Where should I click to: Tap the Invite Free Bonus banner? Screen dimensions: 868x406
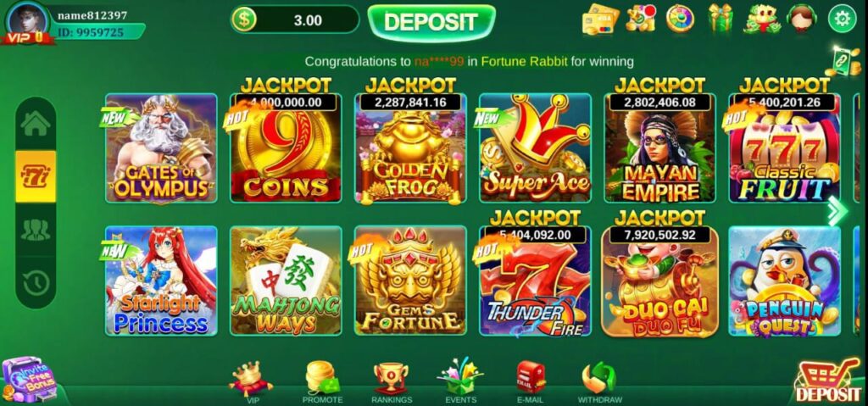point(31,381)
